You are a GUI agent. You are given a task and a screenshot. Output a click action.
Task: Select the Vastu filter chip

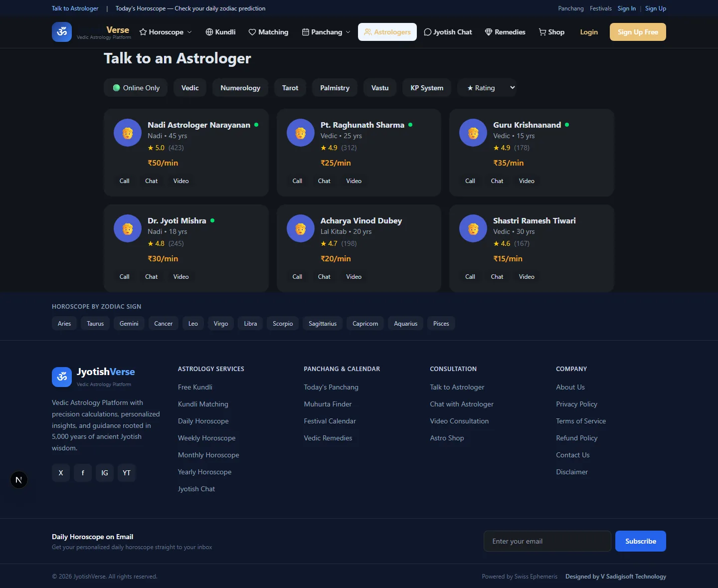380,88
